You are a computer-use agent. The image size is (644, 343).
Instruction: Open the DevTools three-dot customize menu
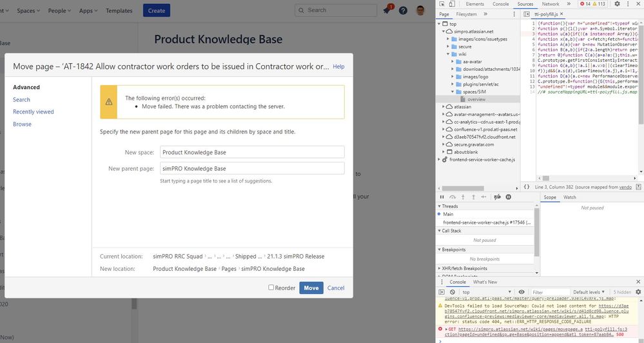pos(628,4)
